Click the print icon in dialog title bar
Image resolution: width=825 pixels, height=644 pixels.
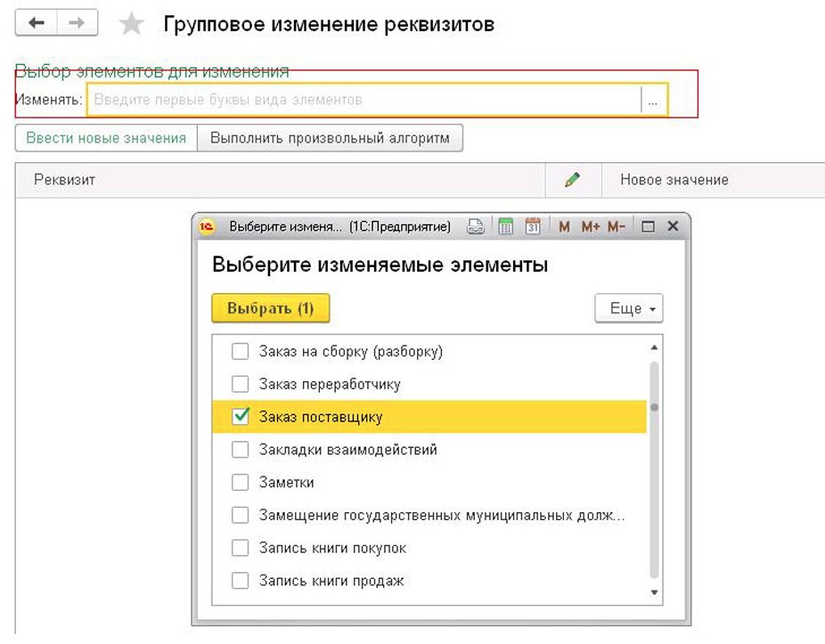coord(477,227)
